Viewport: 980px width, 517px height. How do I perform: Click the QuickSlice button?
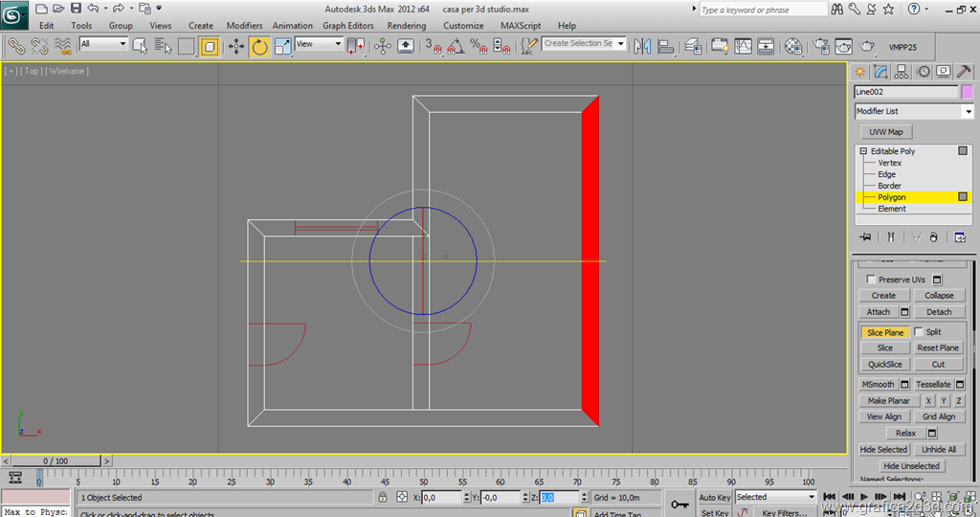tap(884, 364)
